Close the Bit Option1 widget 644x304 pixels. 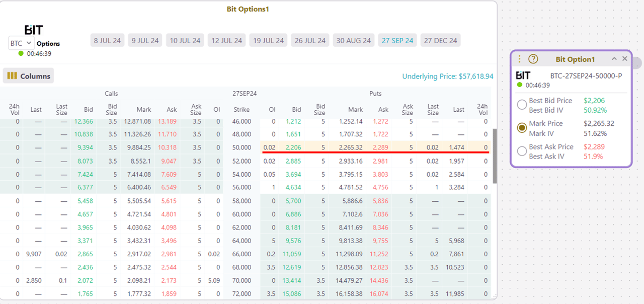(625, 59)
